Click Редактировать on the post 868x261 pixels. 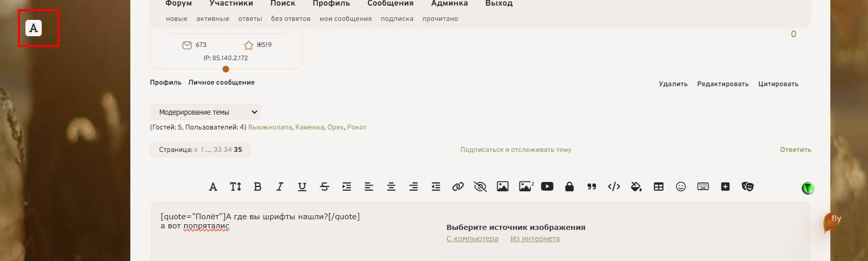click(x=723, y=84)
